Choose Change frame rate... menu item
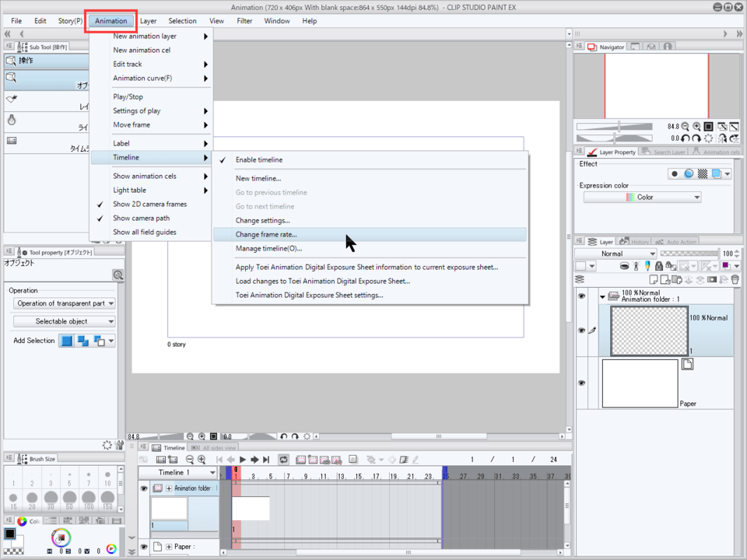The height and width of the screenshot is (560, 747). click(x=266, y=234)
